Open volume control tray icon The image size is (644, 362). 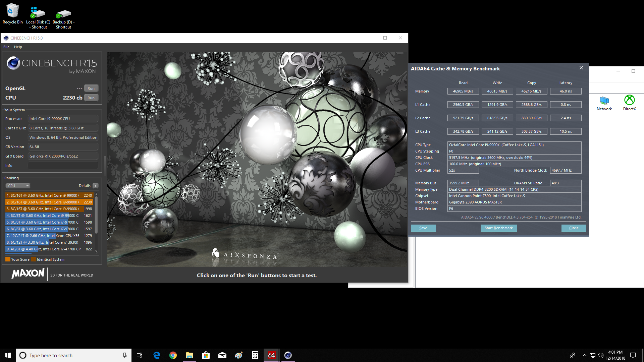600,355
